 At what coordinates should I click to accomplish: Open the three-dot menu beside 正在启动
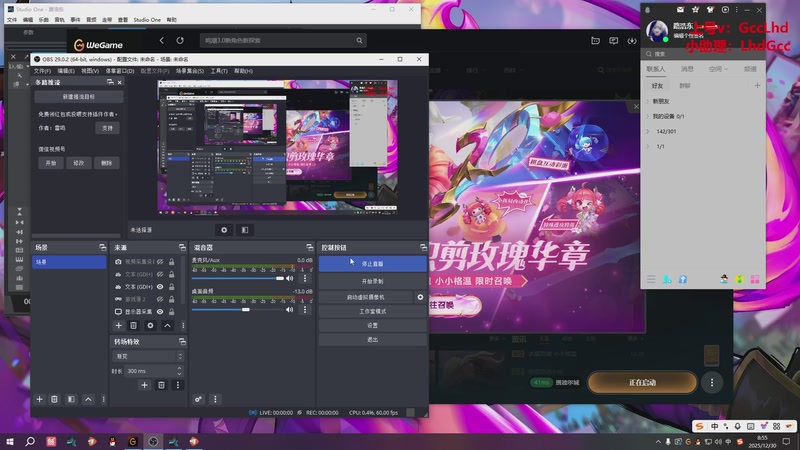pos(712,383)
